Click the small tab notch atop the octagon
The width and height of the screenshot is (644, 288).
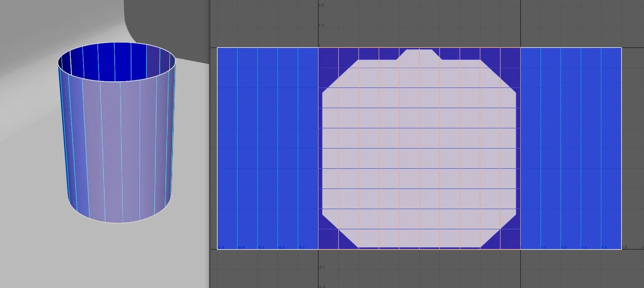click(419, 55)
